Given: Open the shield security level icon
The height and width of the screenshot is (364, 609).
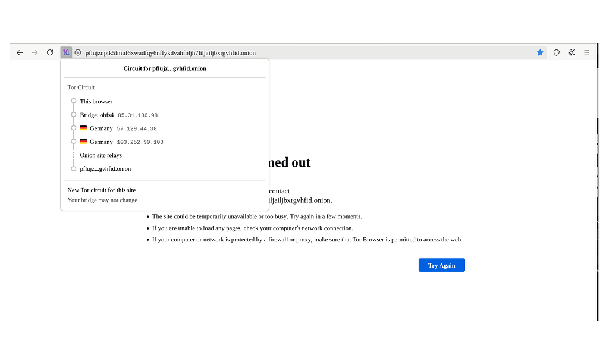Looking at the screenshot, I should (556, 52).
